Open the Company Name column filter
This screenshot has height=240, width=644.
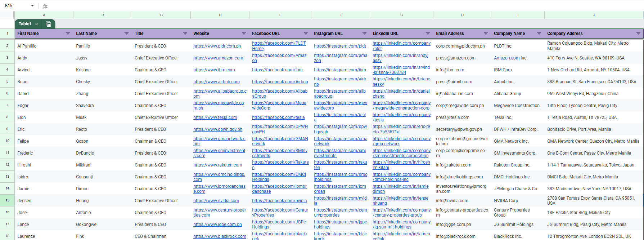point(539,34)
